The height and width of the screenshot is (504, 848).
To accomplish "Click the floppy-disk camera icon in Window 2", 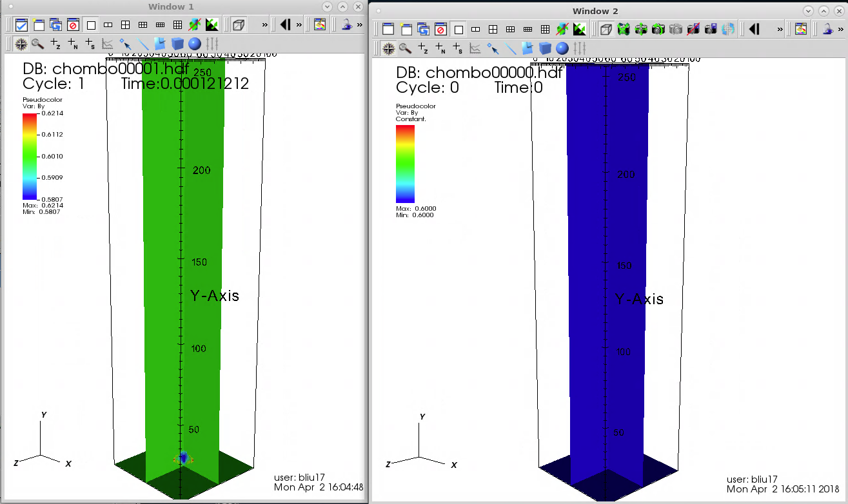I will [710, 29].
